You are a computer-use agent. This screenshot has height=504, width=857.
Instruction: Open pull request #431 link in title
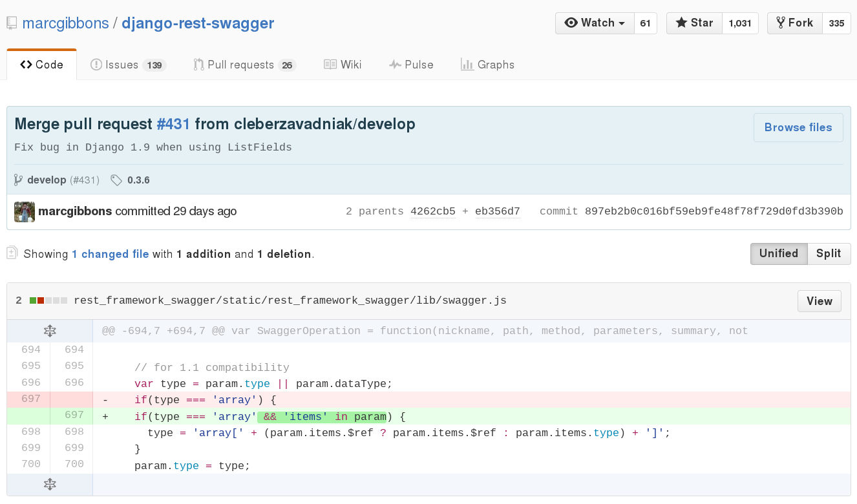click(x=173, y=123)
